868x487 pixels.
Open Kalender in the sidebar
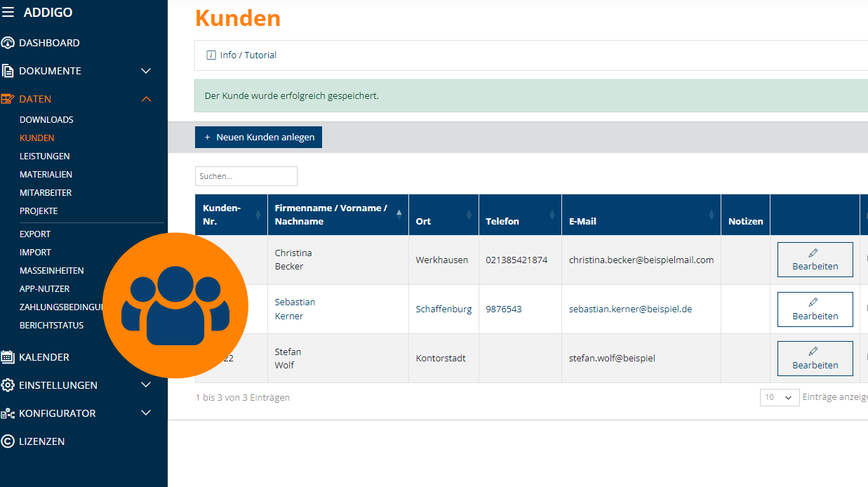44,357
